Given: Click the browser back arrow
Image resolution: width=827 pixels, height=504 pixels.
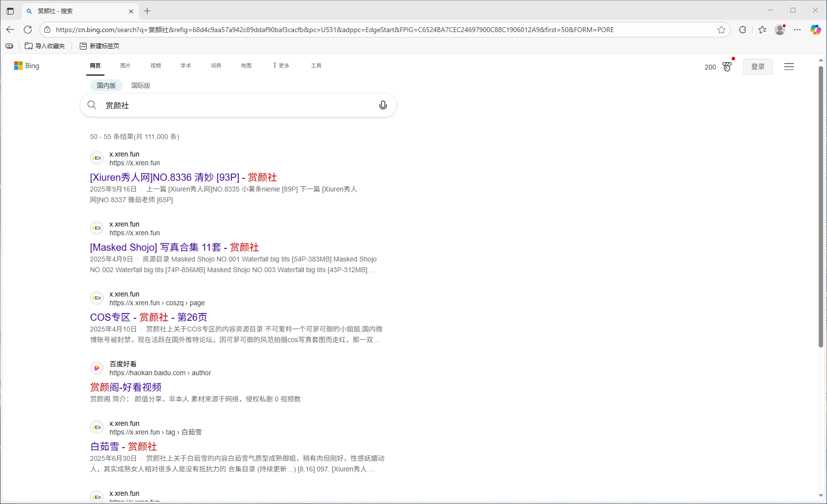Looking at the screenshot, I should 10,30.
